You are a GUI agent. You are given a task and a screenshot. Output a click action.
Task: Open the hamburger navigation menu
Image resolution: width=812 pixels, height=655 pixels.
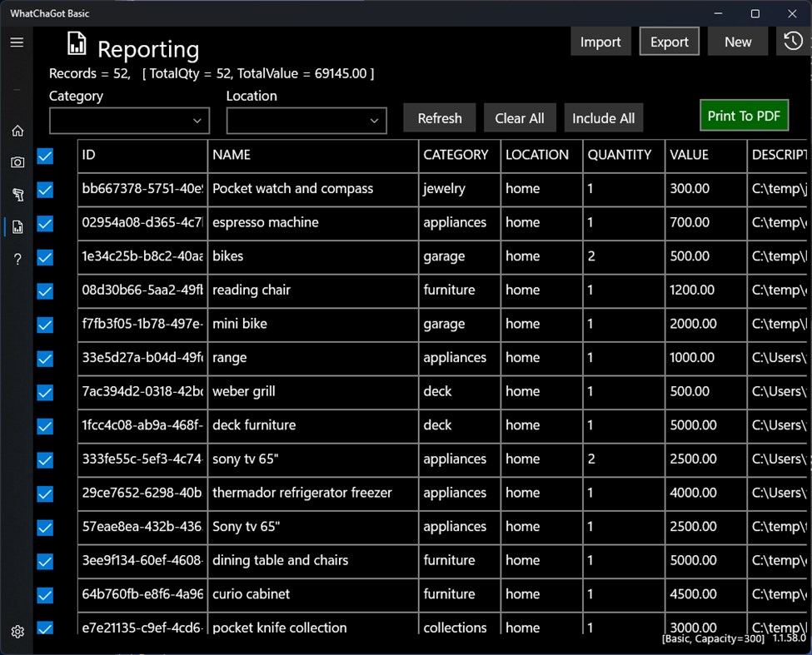(17, 42)
